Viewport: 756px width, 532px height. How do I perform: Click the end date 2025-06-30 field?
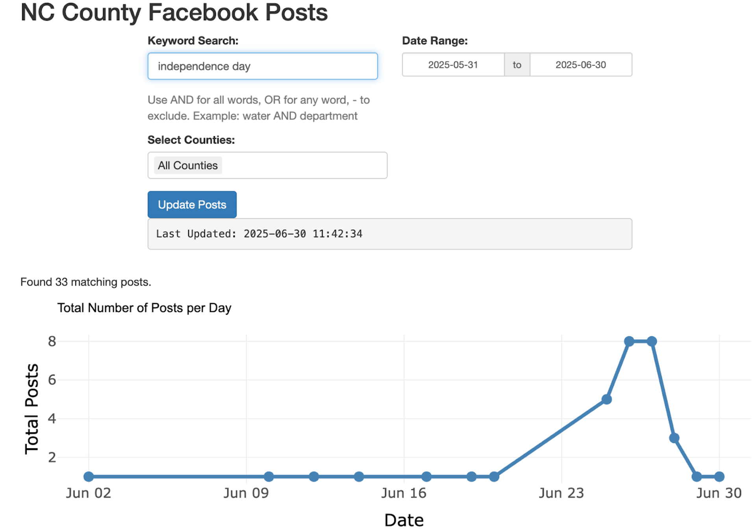pos(580,65)
